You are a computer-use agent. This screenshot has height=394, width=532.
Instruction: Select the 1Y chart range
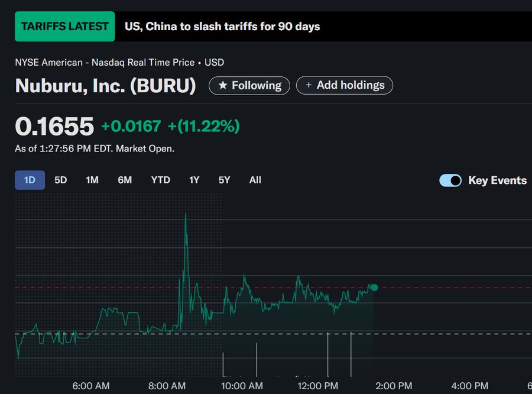(194, 180)
